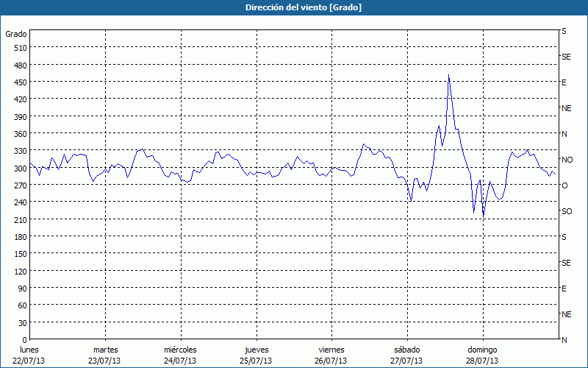The width and height of the screenshot is (588, 368).
Task: Select the 'jueves' day marker
Action: click(x=256, y=350)
